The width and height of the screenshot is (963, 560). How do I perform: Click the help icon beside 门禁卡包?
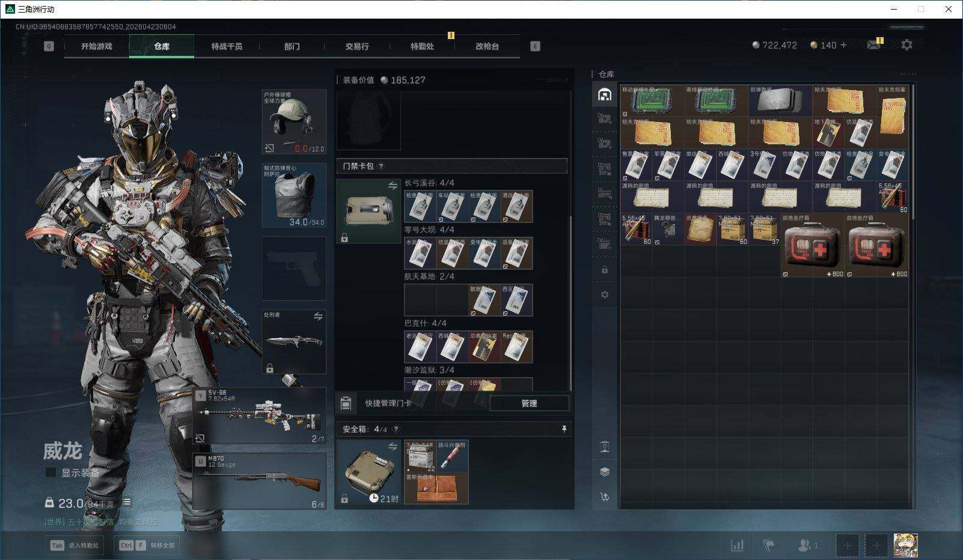click(381, 166)
